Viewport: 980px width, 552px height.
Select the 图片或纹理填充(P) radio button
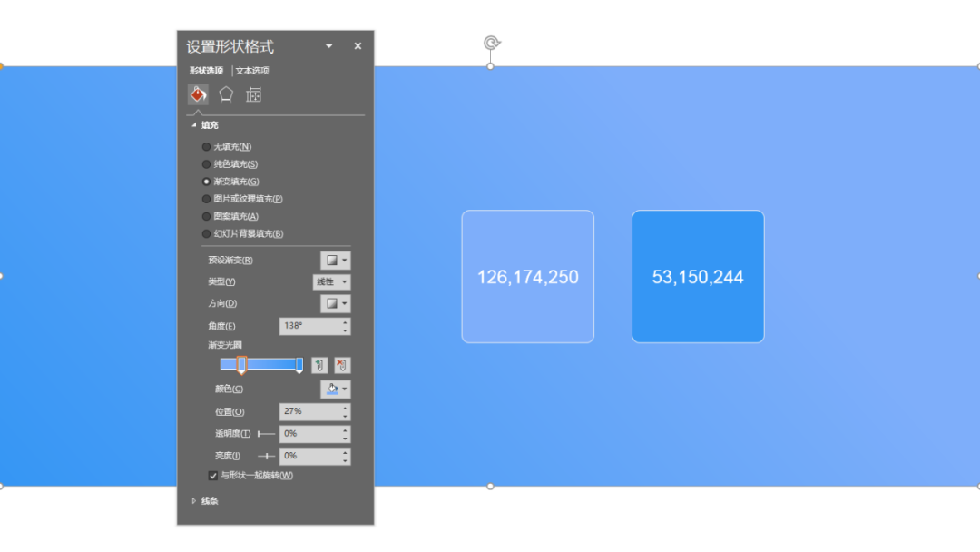pyautogui.click(x=206, y=199)
